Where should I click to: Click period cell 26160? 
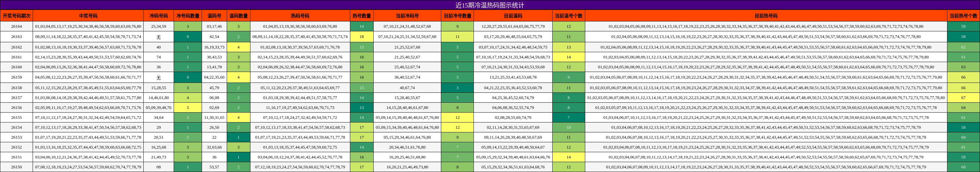16,67
